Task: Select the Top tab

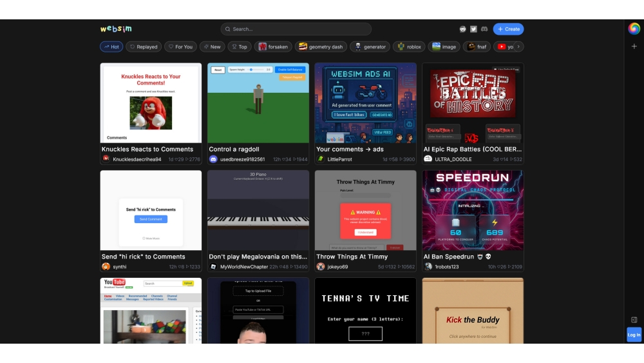Action: [240, 47]
